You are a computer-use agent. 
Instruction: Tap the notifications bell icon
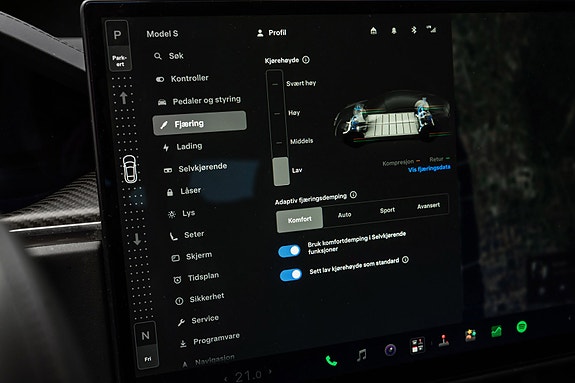click(x=394, y=30)
